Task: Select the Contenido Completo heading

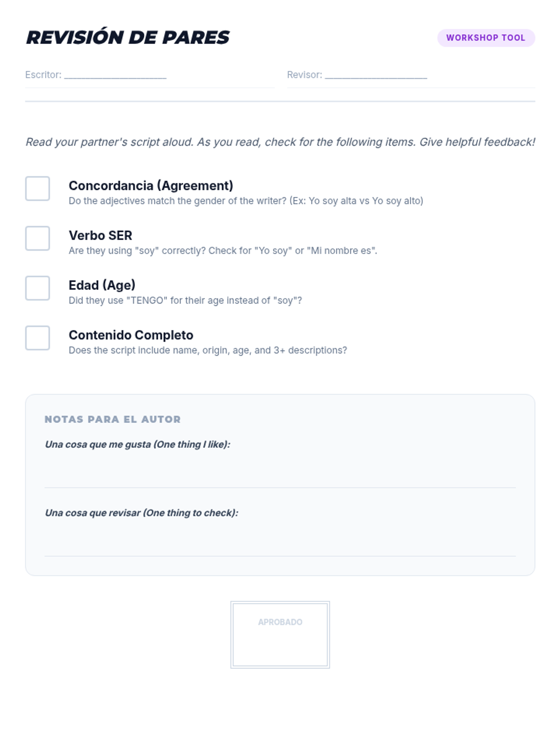Action: coord(131,335)
